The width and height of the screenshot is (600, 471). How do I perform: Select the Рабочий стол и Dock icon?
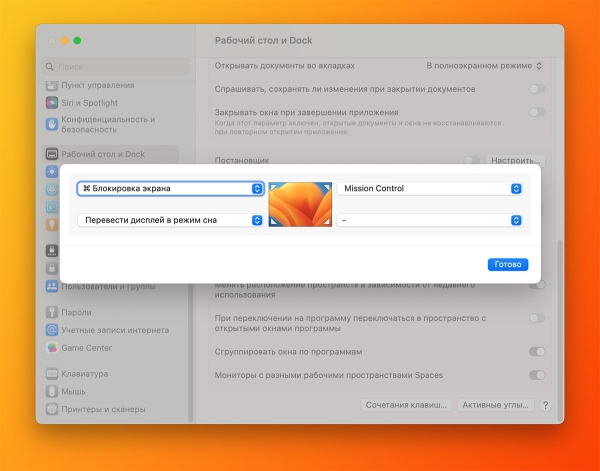(x=52, y=154)
